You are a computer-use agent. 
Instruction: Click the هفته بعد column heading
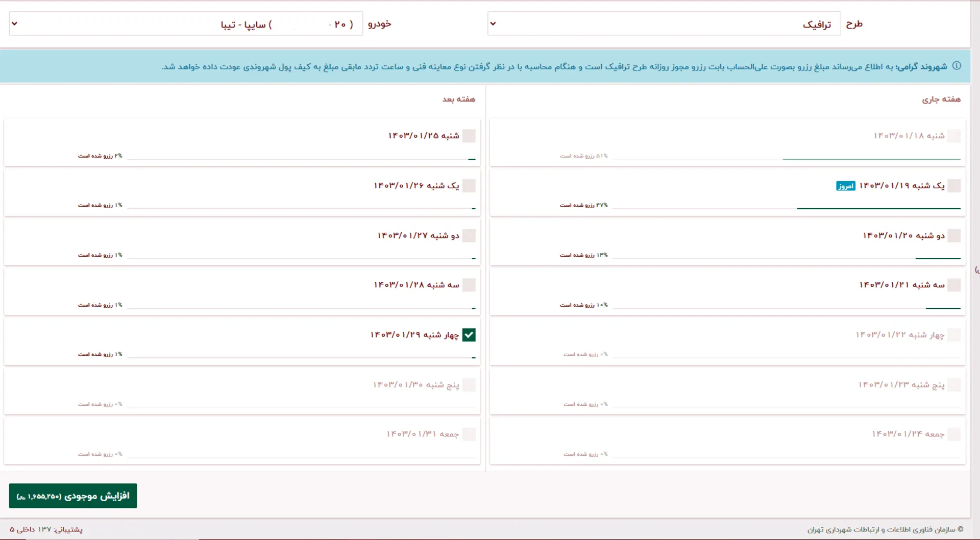[x=458, y=99]
